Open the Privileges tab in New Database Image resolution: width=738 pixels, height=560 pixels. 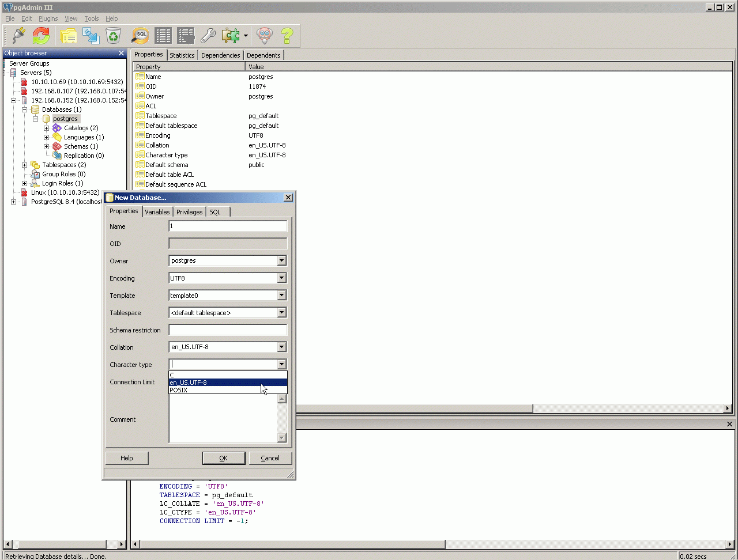pyautogui.click(x=190, y=212)
